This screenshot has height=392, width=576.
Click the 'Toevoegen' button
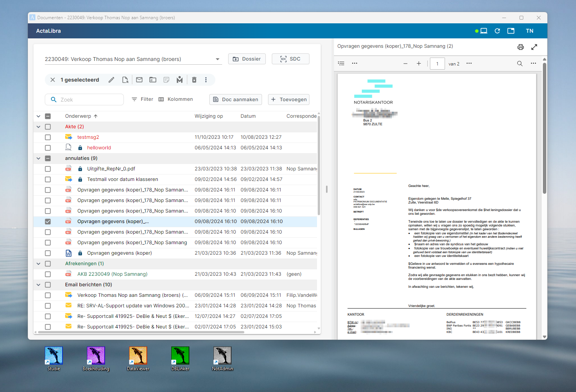tap(289, 100)
